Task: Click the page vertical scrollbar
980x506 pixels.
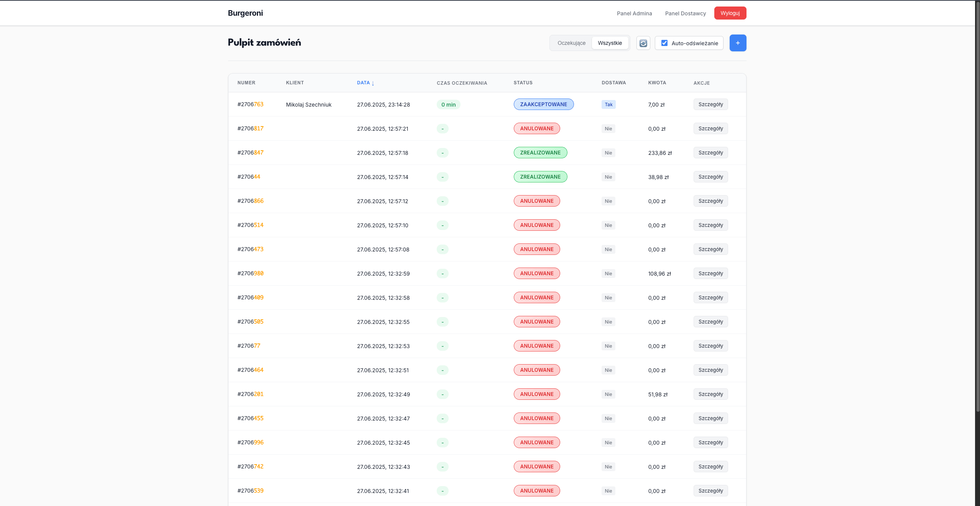Action: click(x=977, y=207)
